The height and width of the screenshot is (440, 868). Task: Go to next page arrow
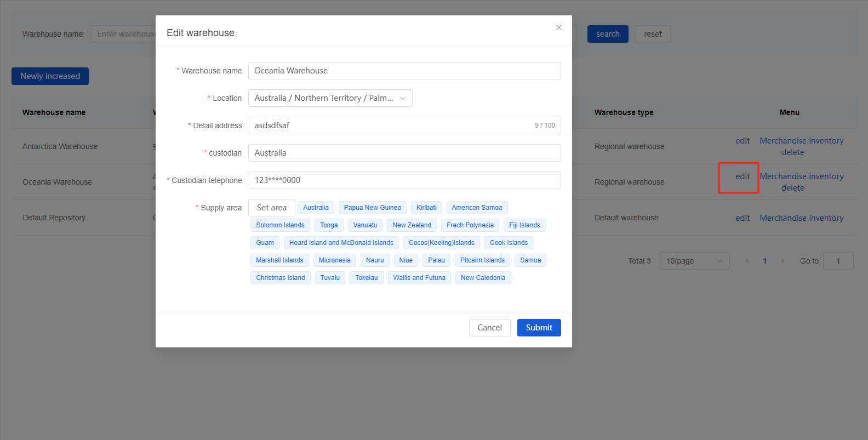point(783,261)
